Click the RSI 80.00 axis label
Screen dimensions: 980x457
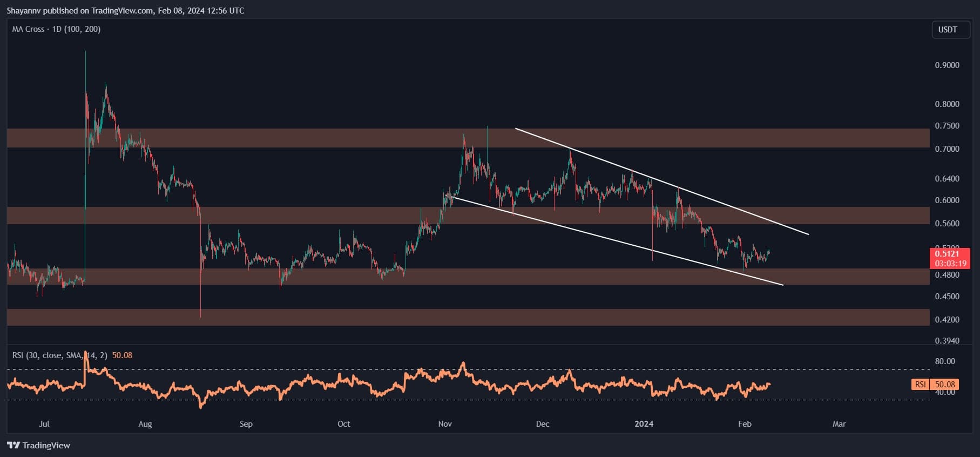pyautogui.click(x=945, y=361)
